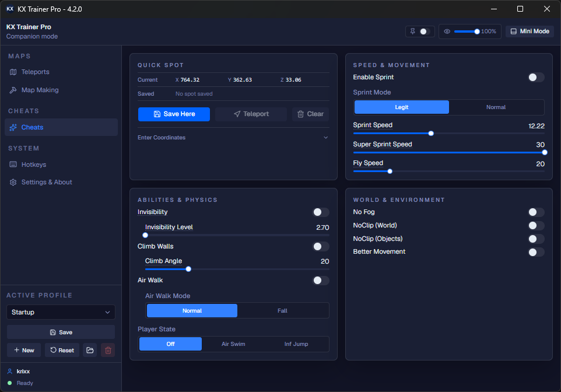Click the KX app logo in title bar
This screenshot has width=561, height=392.
[10, 9]
